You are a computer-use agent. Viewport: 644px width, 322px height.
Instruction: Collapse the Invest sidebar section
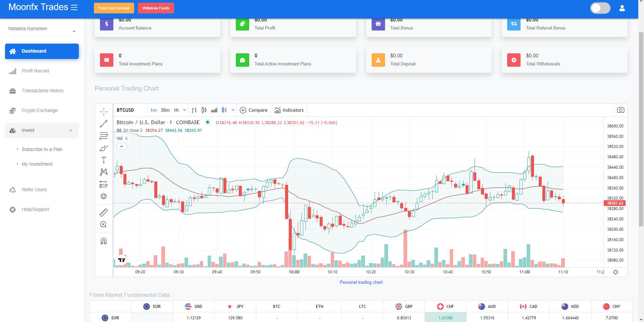[42, 130]
